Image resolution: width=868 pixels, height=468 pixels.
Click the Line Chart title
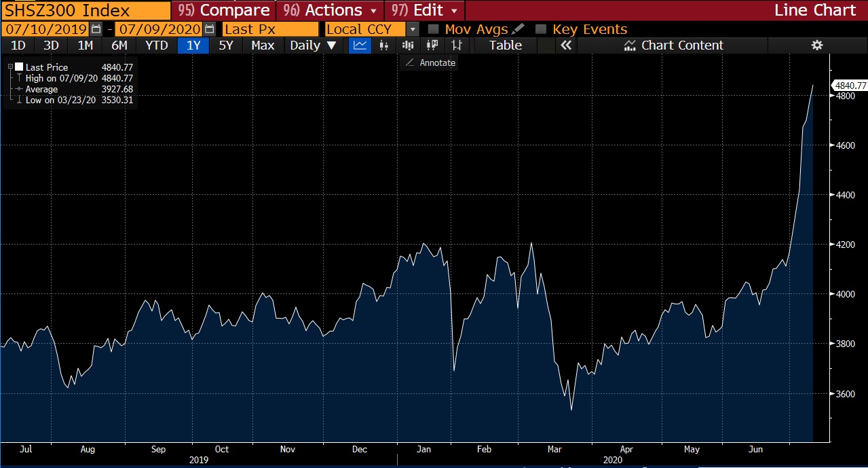click(x=815, y=10)
